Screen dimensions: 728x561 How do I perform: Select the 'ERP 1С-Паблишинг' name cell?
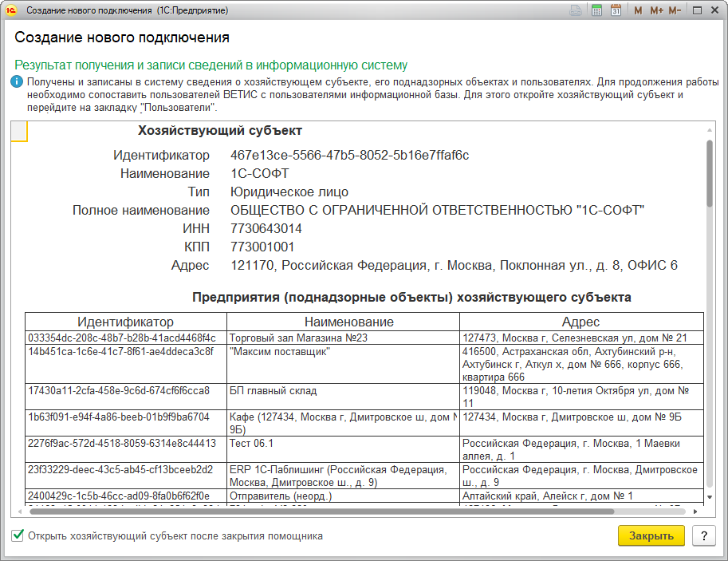tap(343, 476)
